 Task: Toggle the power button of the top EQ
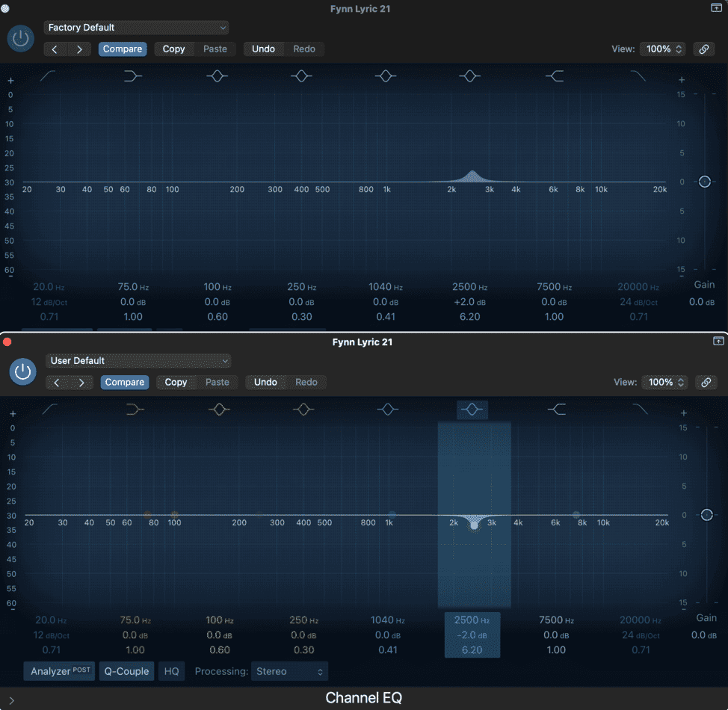21,38
